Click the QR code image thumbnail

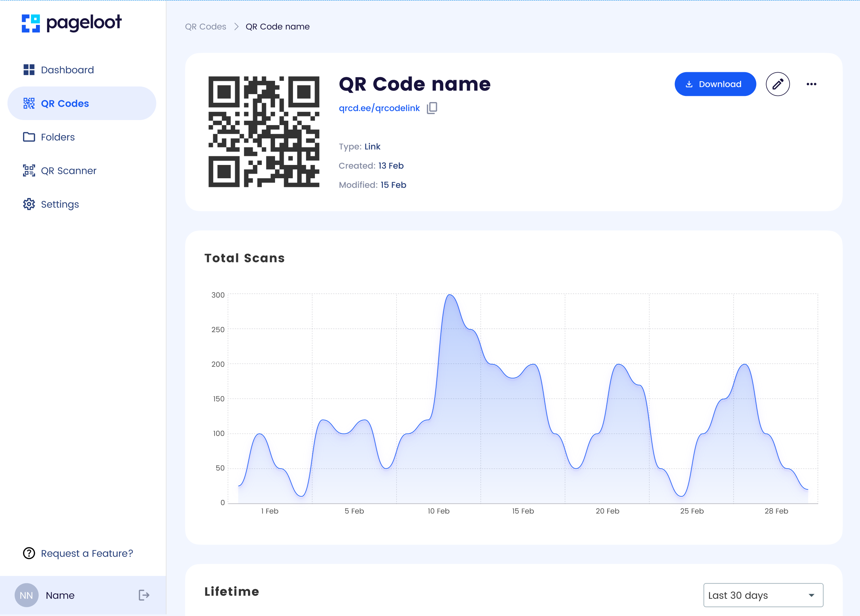click(264, 132)
